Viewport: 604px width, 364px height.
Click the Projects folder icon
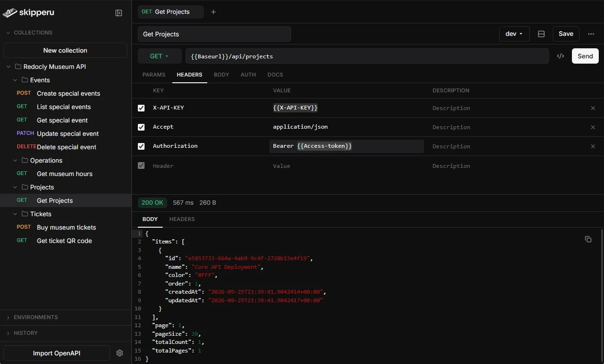coord(24,187)
